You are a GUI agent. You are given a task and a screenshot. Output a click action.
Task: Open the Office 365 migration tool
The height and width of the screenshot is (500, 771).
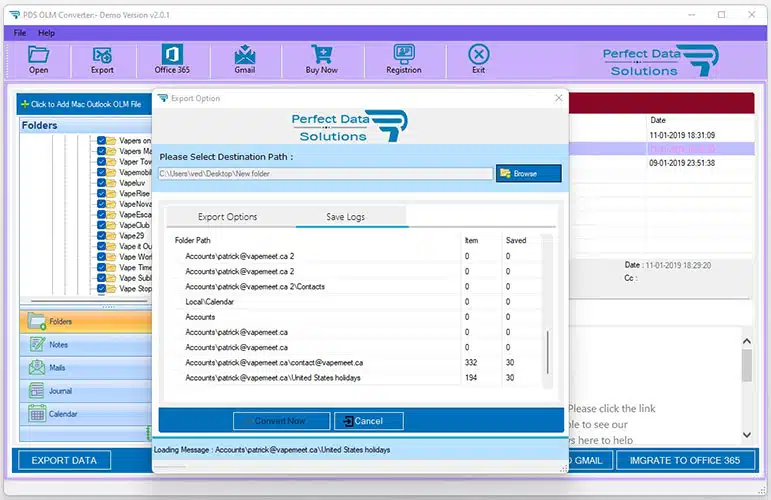pyautogui.click(x=172, y=60)
